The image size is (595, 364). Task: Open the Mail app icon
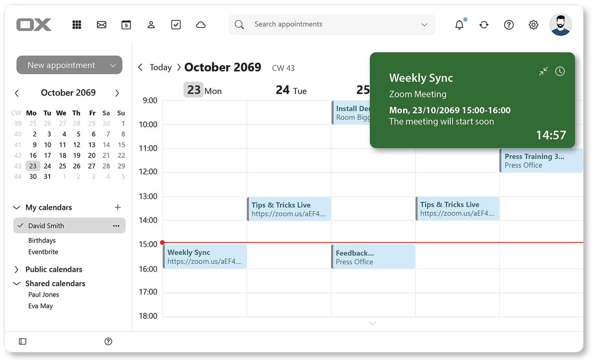(101, 24)
